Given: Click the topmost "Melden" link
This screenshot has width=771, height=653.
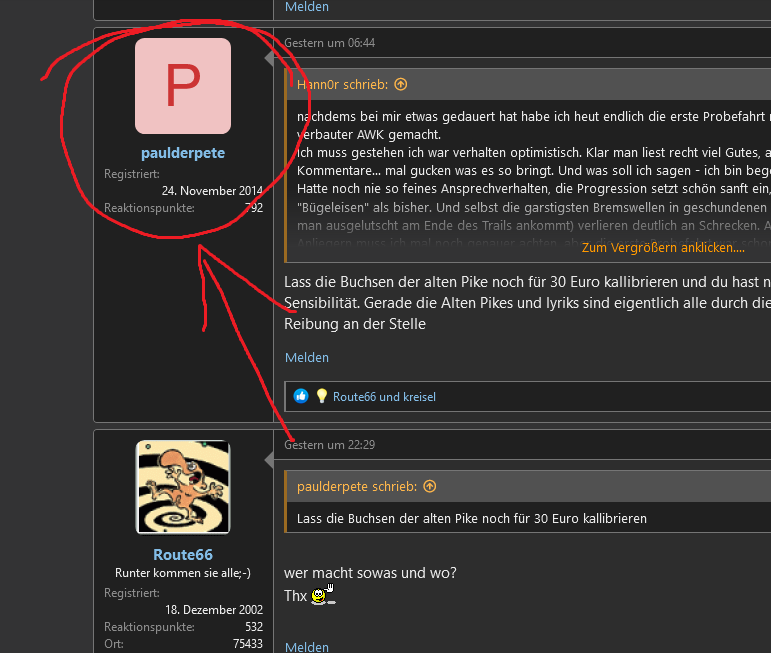Looking at the screenshot, I should tap(306, 7).
